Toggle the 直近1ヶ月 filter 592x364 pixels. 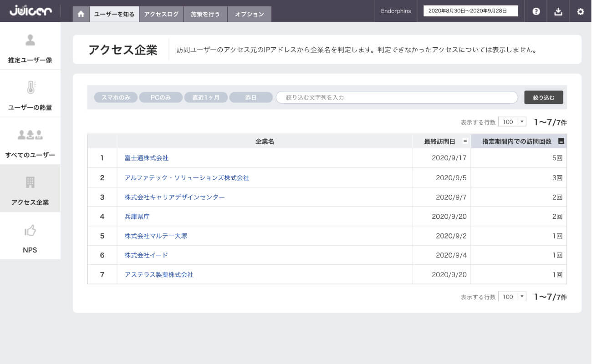click(206, 97)
